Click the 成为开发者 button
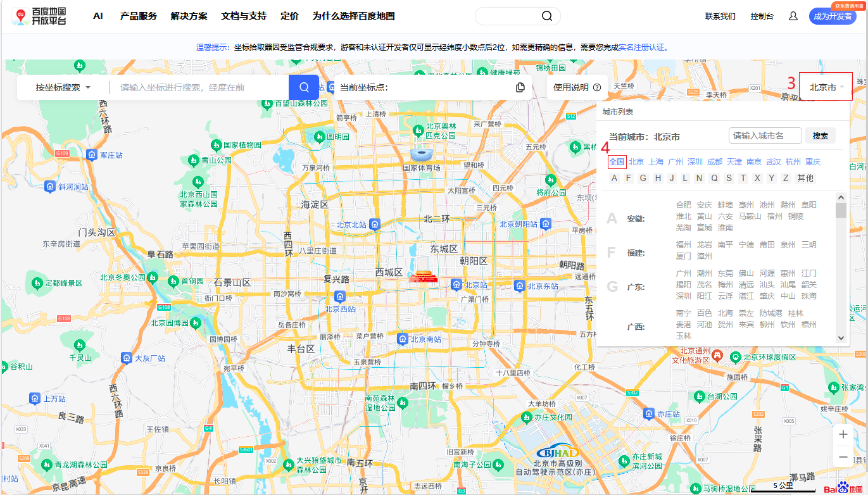 (x=833, y=16)
